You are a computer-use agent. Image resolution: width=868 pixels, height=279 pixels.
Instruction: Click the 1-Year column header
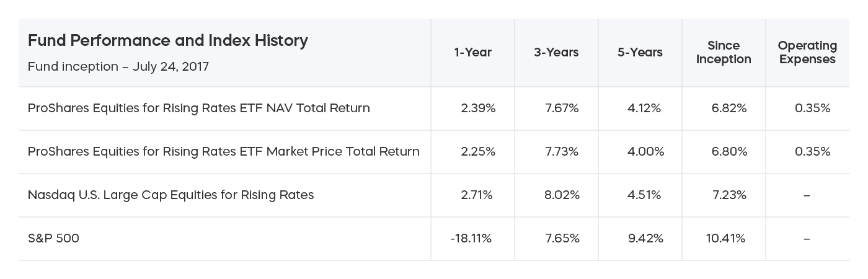coord(472,53)
